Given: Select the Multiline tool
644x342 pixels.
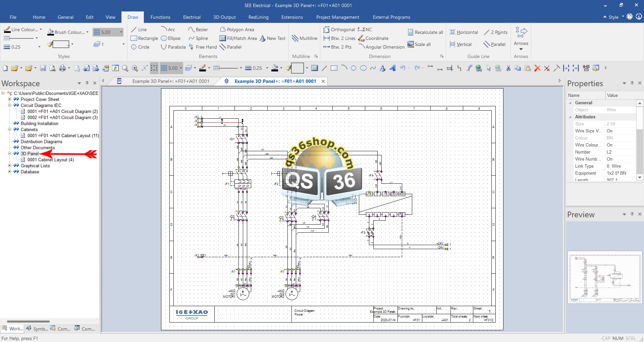Looking at the screenshot, I should point(305,38).
